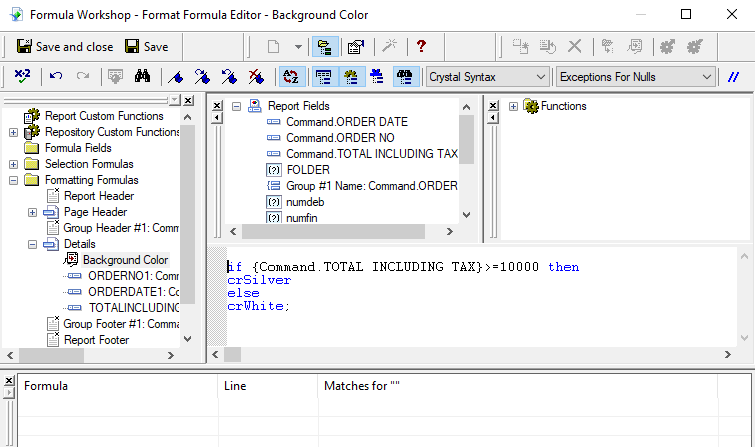Viewport: 755px width, 447px height.
Task: Click Save and close button
Action: pyautogui.click(x=65, y=47)
